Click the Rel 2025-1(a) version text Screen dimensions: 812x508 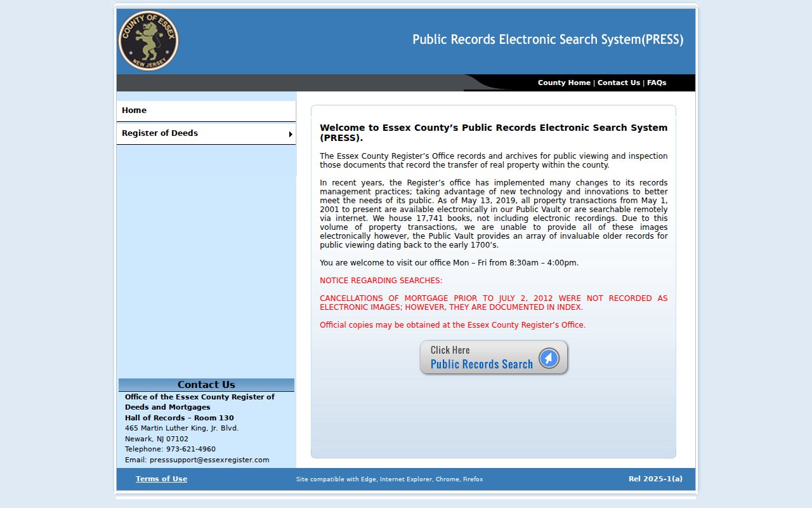655,479
